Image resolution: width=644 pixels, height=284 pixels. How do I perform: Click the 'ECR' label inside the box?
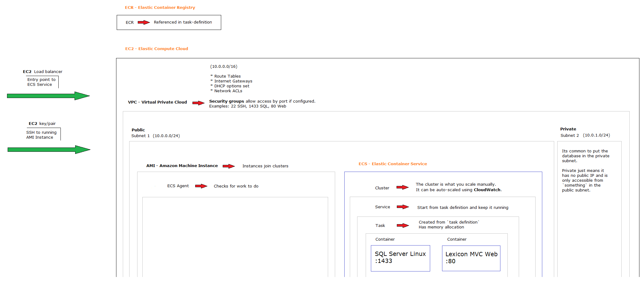(x=130, y=23)
